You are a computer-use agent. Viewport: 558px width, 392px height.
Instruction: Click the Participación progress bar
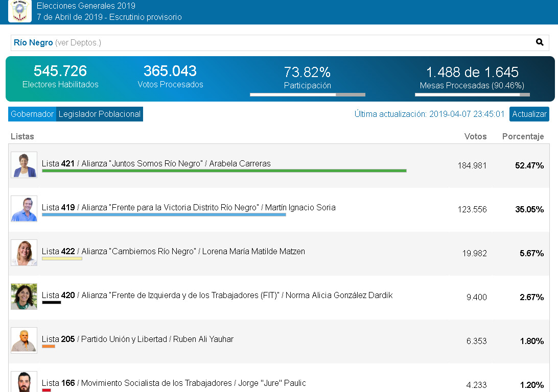pyautogui.click(x=307, y=94)
